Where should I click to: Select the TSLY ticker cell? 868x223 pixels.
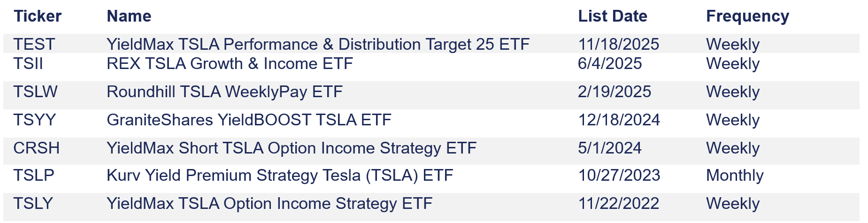pyautogui.click(x=33, y=204)
